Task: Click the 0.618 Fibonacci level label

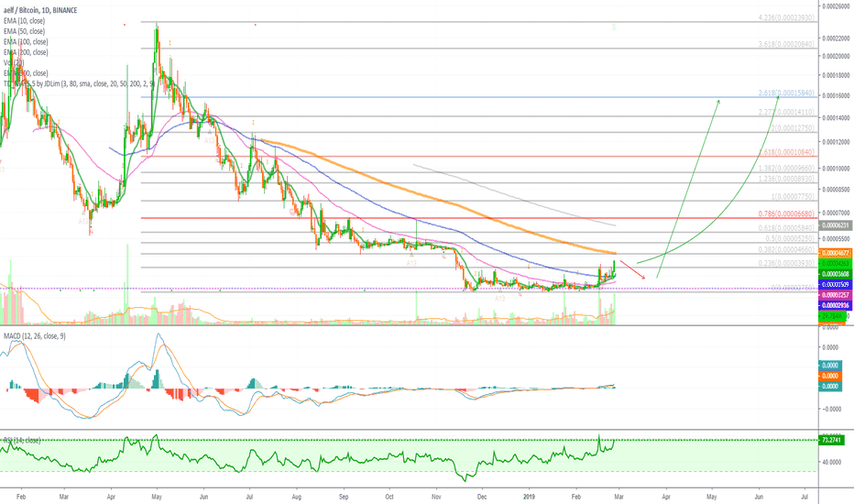Action: pyautogui.click(x=786, y=228)
